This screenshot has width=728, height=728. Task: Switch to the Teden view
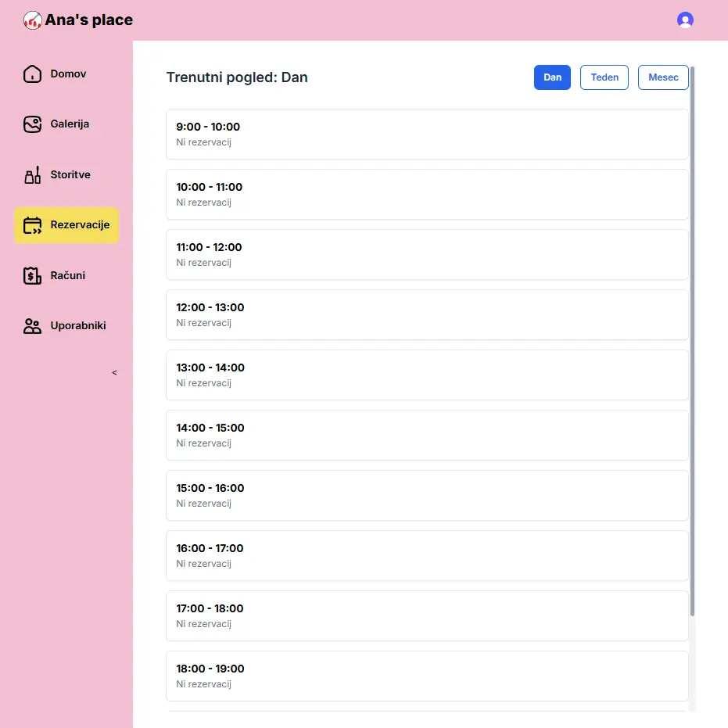click(x=604, y=77)
